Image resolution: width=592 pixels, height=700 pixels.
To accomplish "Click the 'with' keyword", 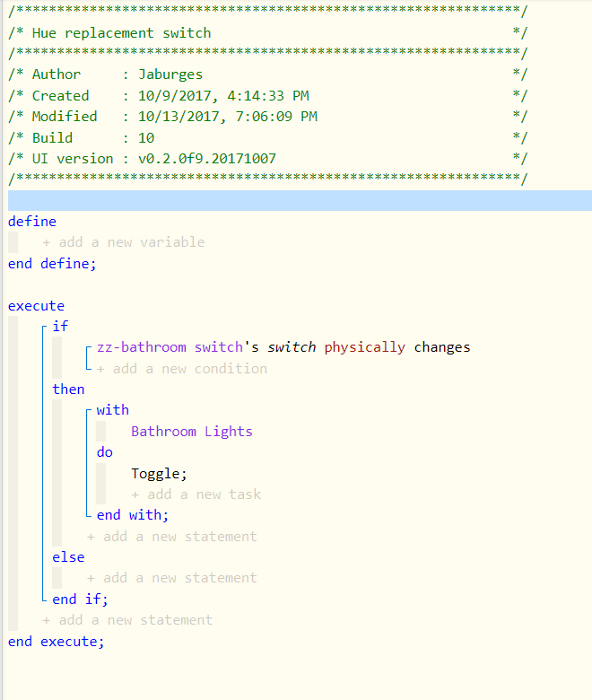I will click(x=113, y=410).
